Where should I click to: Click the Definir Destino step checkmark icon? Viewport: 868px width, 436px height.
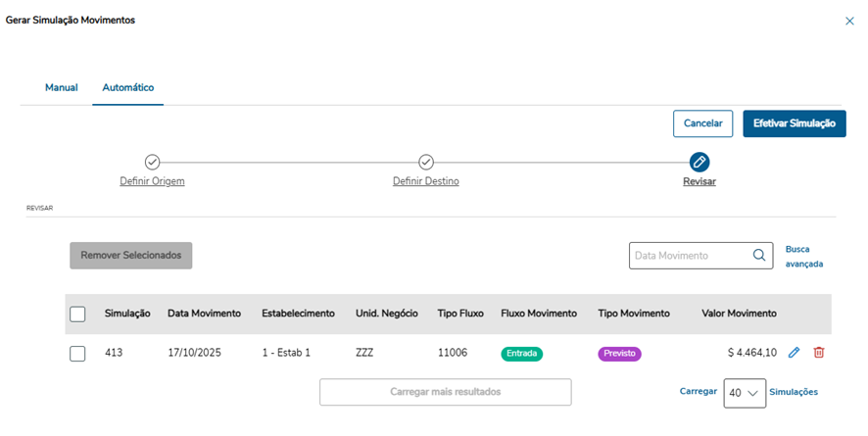click(426, 162)
